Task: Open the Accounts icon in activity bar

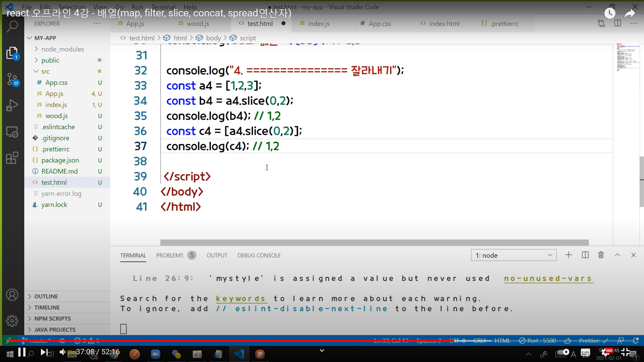Action: coord(12,295)
